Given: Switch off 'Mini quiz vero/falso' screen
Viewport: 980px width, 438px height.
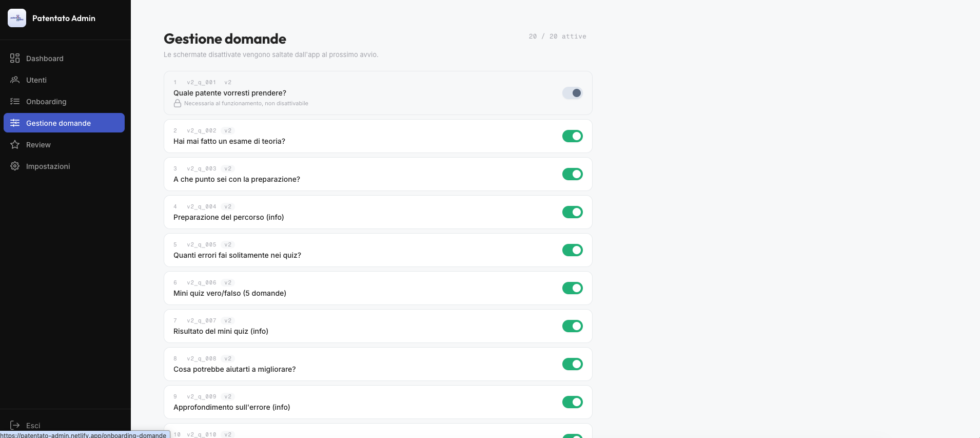Looking at the screenshot, I should click(x=573, y=288).
